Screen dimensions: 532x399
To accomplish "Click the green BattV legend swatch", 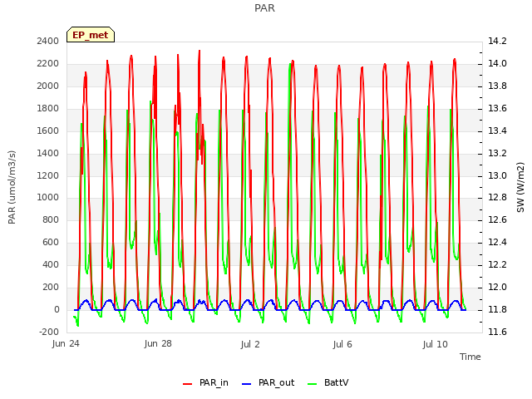I will [x=312, y=384].
